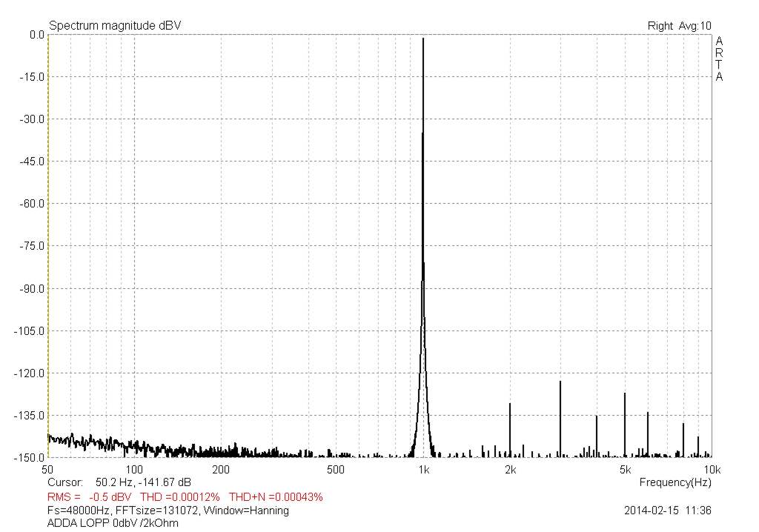Click the vertical ARTA logo text
Screen dimensions: 759x532
[x=719, y=59]
